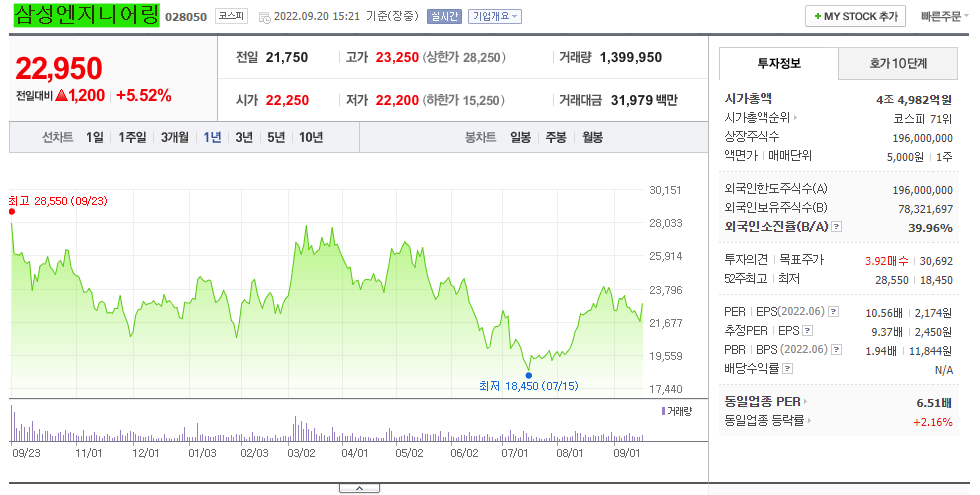Click the 투자의견 label
This screenshot has height=495, width=980.
click(746, 259)
